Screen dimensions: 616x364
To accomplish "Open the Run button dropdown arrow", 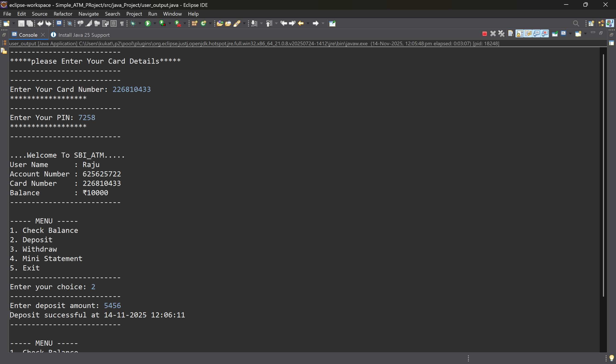I will click(155, 23).
